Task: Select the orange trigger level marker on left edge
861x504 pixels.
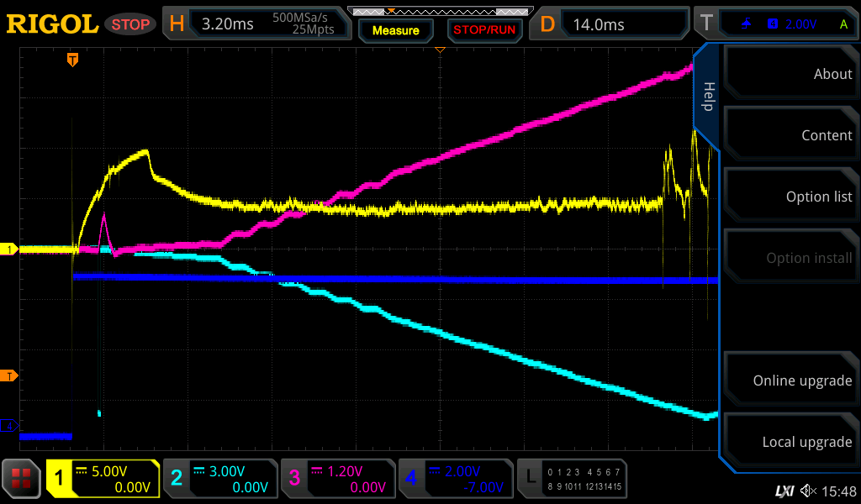Action: [x=10, y=375]
